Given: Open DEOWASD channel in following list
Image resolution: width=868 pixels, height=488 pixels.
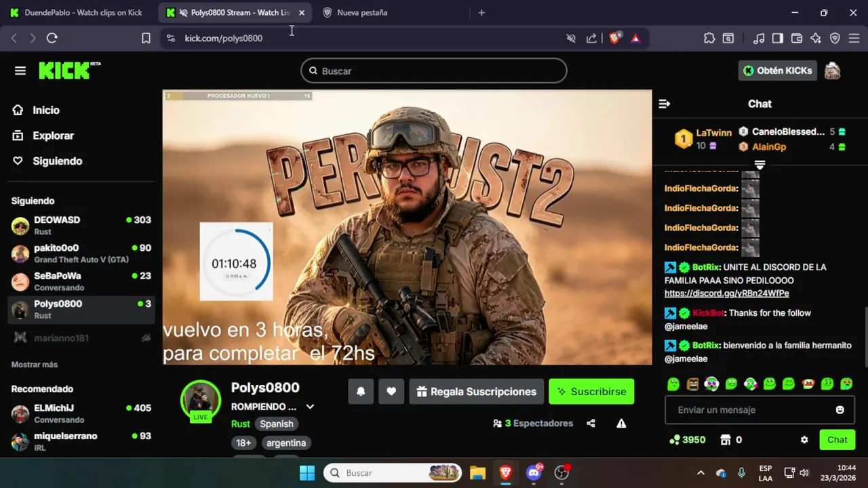Looking at the screenshot, I should coord(81,225).
